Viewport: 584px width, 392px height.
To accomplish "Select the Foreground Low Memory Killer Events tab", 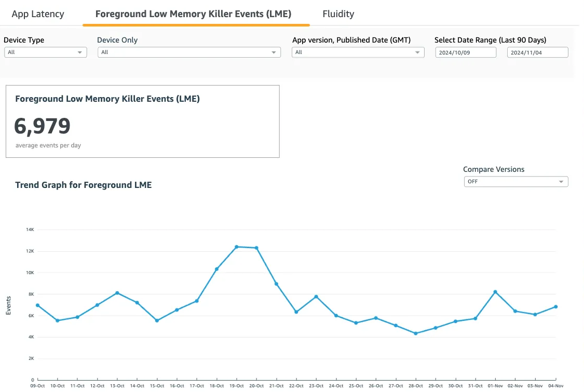I will 193,14.
